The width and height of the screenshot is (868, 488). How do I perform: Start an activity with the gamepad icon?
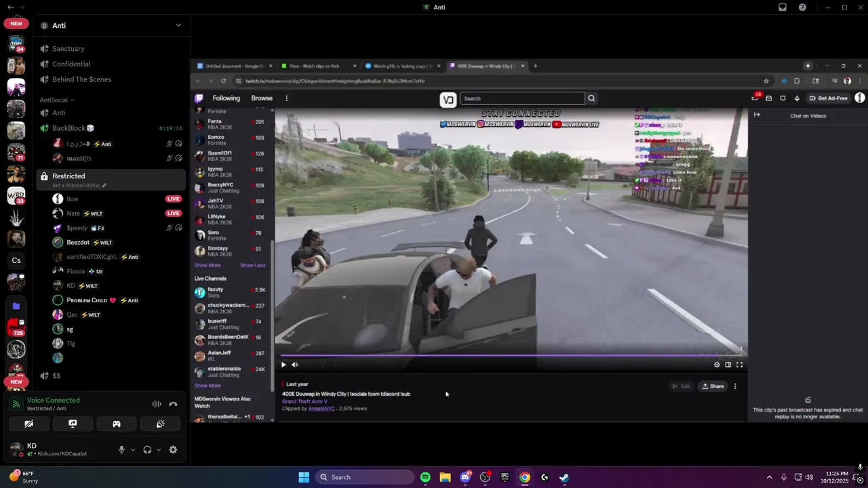[x=117, y=424]
